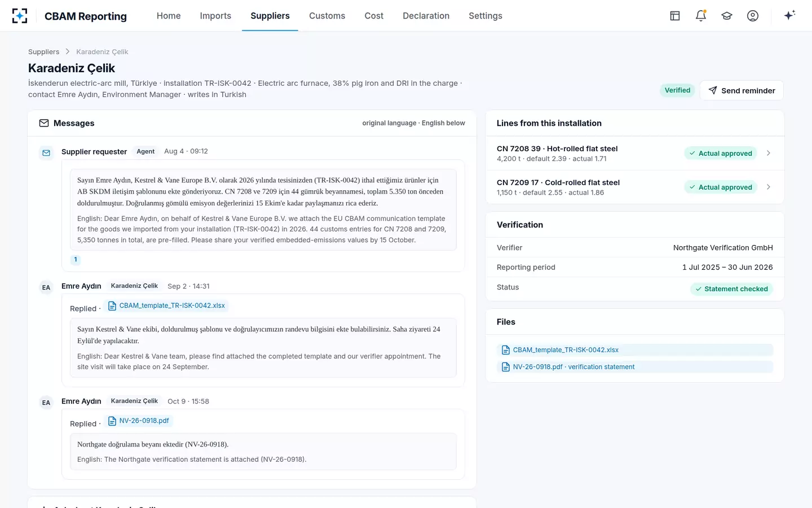Click the 'Karadeniz Çelik' page heading
The width and height of the screenshot is (812, 508).
coord(72,68)
